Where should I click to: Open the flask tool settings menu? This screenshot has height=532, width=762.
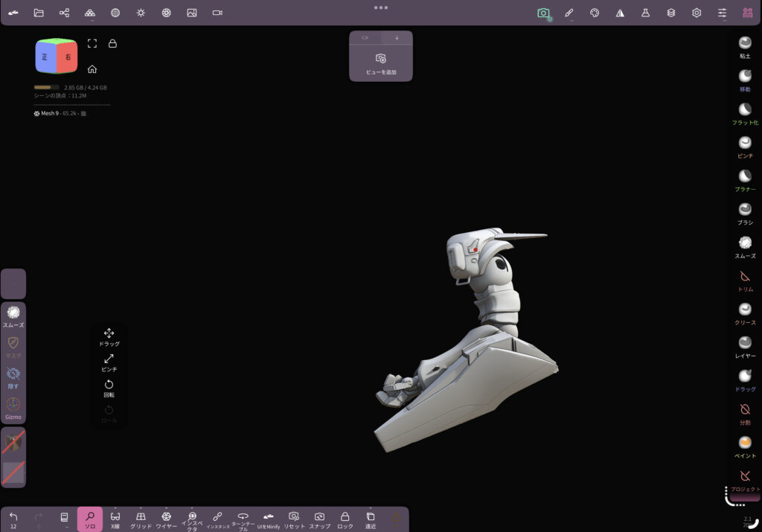(645, 13)
